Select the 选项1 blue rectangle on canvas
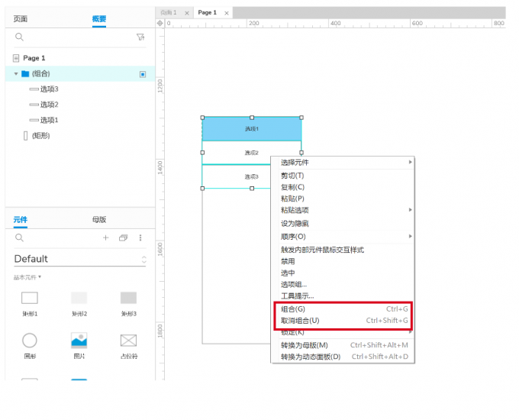Screen dimensions: 519x420 pyautogui.click(x=252, y=129)
